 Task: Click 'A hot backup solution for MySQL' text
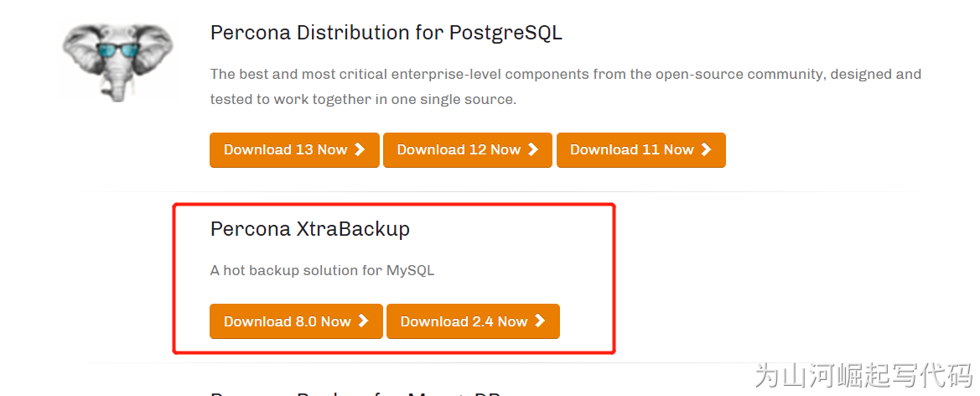(x=322, y=271)
